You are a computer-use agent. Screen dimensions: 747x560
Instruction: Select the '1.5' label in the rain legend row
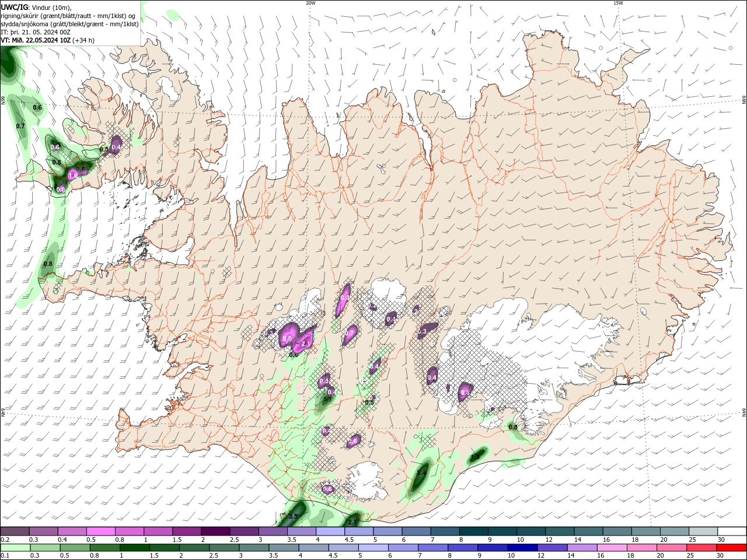tap(154, 556)
